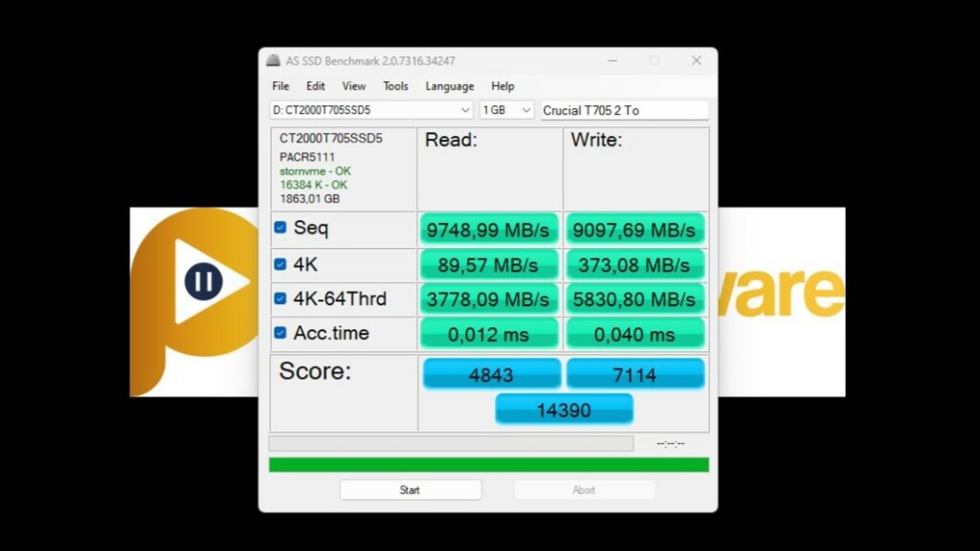Open the File menu
Viewport: 980px width, 551px height.
point(280,86)
